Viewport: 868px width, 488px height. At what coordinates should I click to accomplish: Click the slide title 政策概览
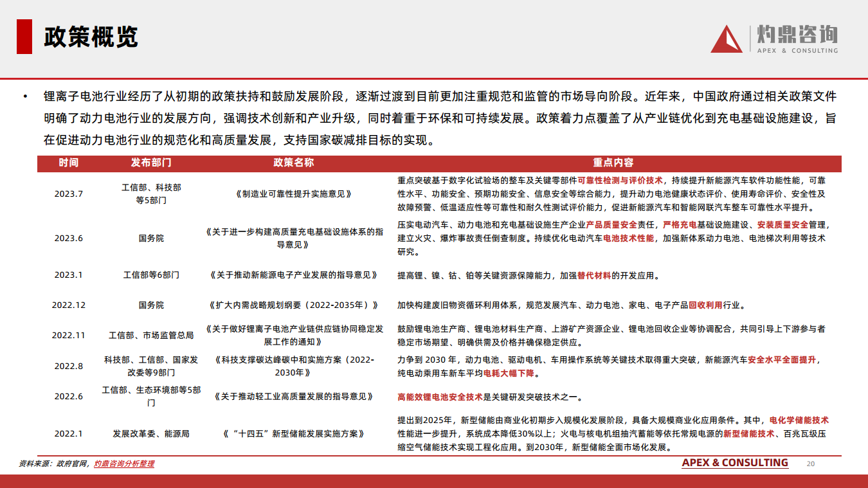pos(91,37)
